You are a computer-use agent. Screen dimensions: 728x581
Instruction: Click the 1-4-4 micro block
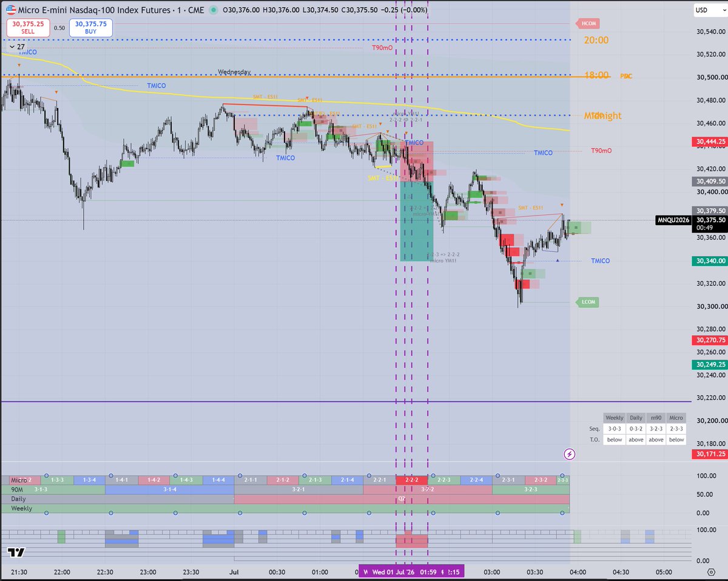point(218,480)
